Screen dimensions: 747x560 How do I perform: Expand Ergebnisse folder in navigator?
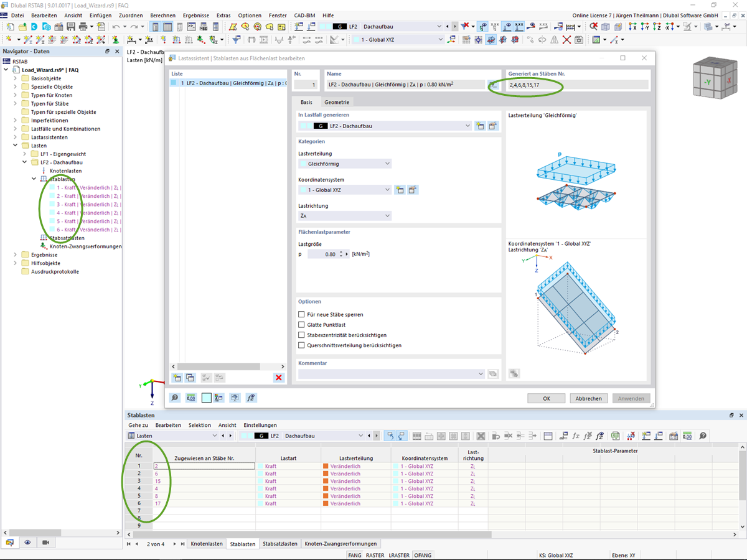point(16,254)
